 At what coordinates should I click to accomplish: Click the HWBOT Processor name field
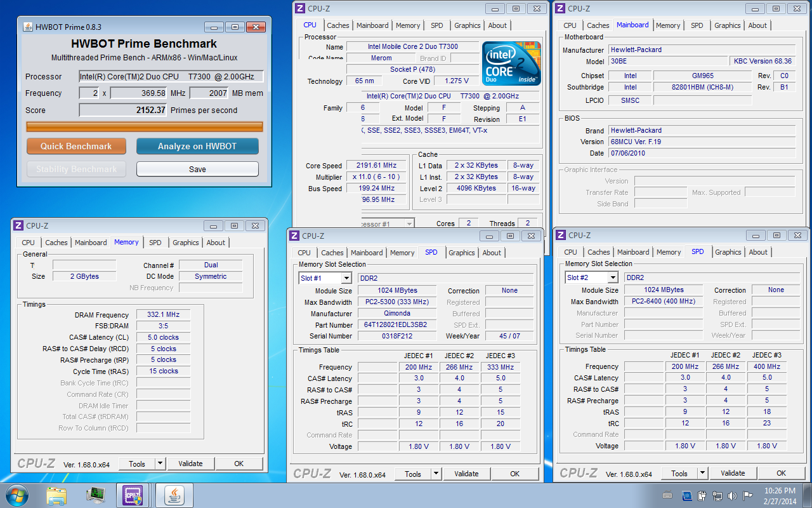[x=171, y=77]
